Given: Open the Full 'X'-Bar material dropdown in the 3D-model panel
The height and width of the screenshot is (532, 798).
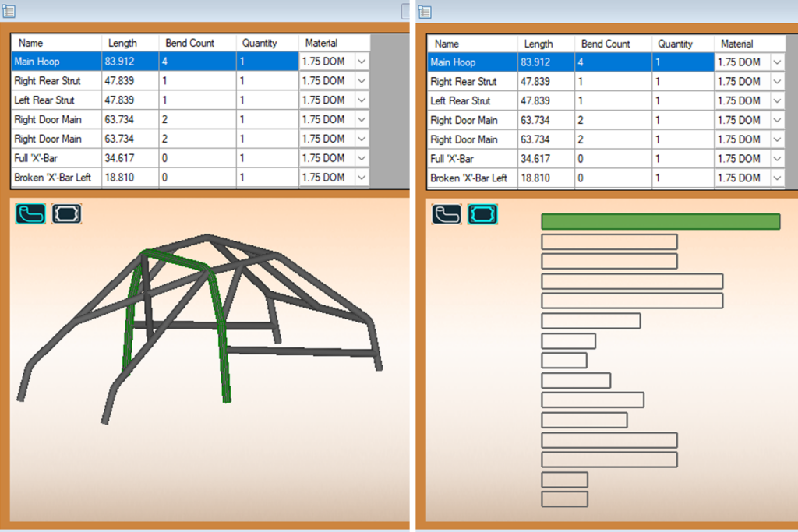Looking at the screenshot, I should (x=362, y=158).
